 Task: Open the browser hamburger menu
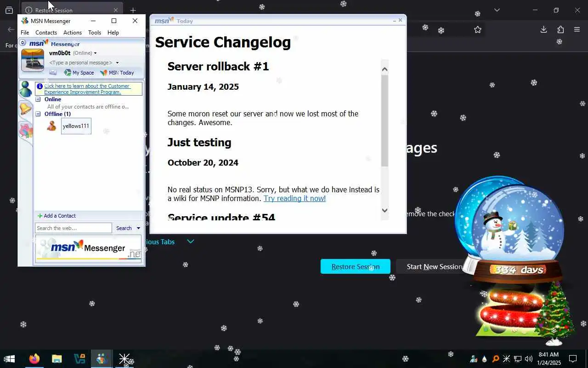577,29
